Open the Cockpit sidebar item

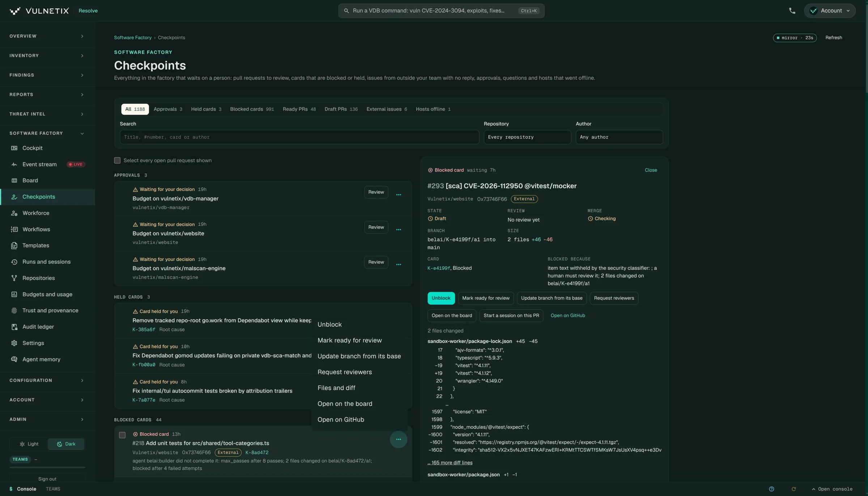47,148
